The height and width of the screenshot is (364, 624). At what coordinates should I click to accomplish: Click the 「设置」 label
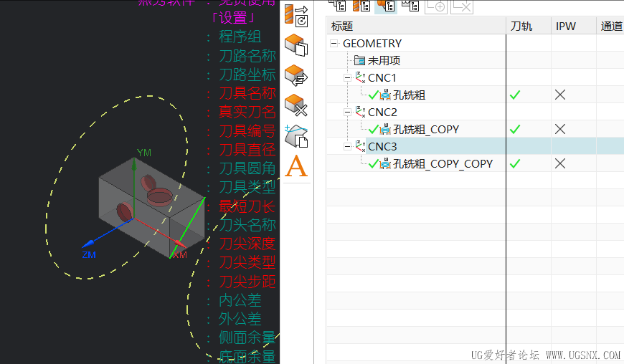235,18
